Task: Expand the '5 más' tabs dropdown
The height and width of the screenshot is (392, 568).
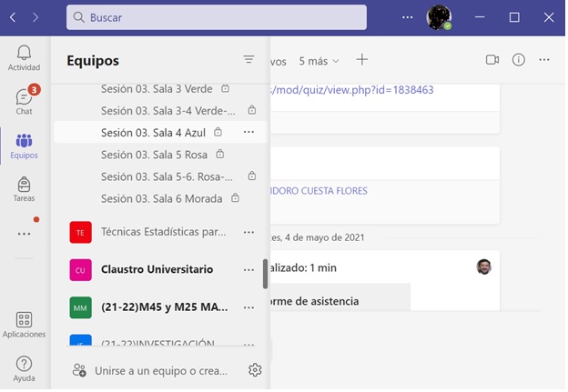Action: (x=319, y=61)
